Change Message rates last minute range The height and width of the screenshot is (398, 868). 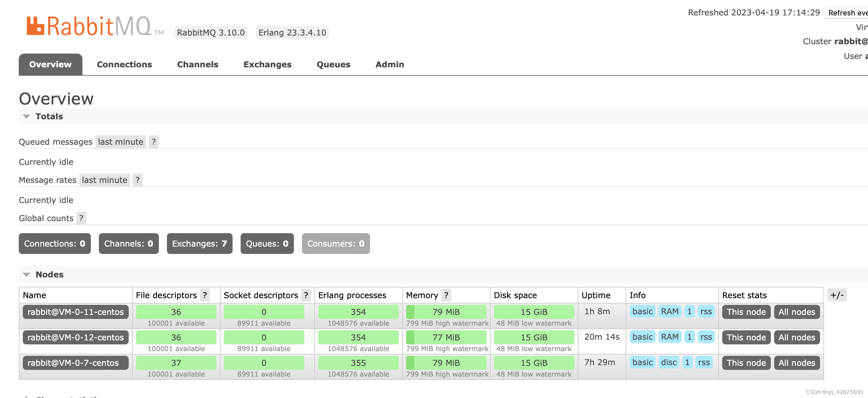(105, 180)
